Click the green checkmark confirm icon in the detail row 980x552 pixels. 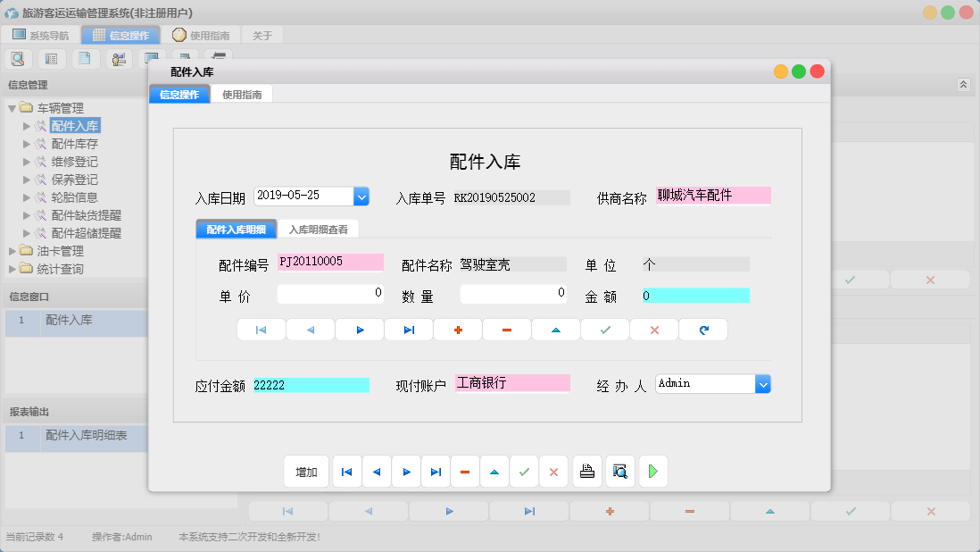pyautogui.click(x=604, y=329)
